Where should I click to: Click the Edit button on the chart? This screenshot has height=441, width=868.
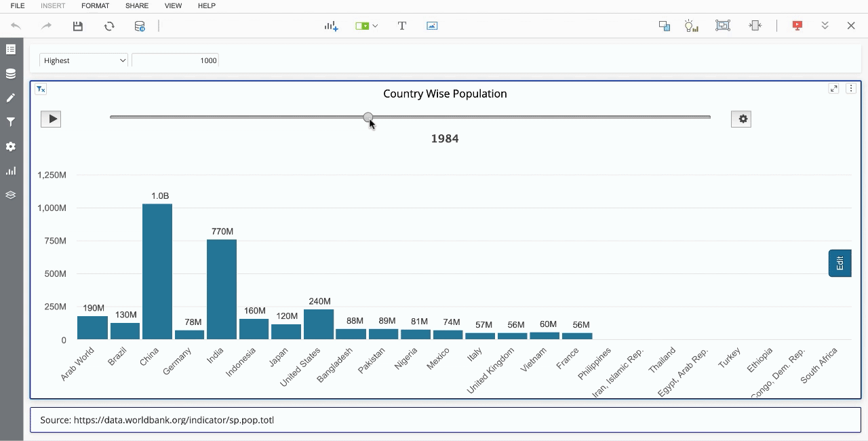840,263
